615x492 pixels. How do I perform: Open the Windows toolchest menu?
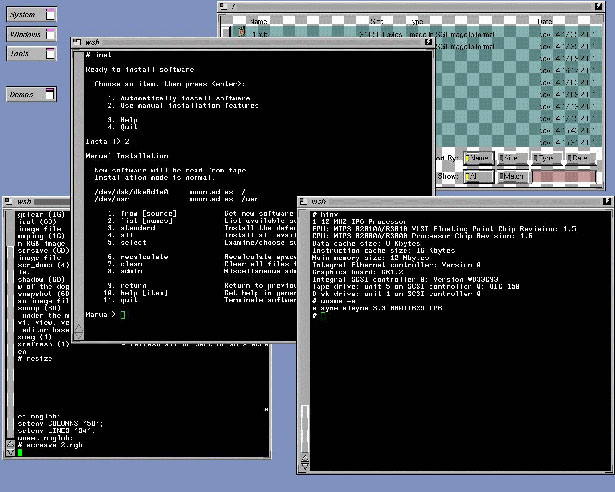pos(31,34)
